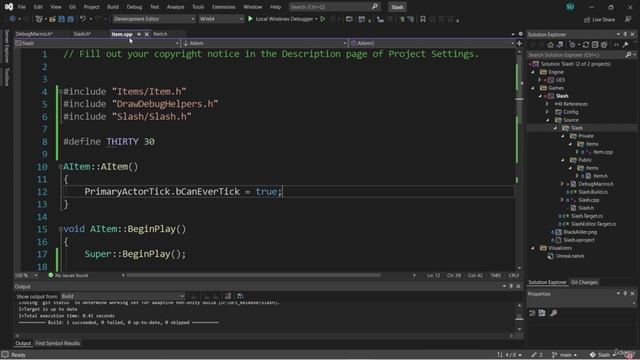640x360 pixels.
Task: Toggle the pin on the Item.cpp tab
Action: coord(139,34)
